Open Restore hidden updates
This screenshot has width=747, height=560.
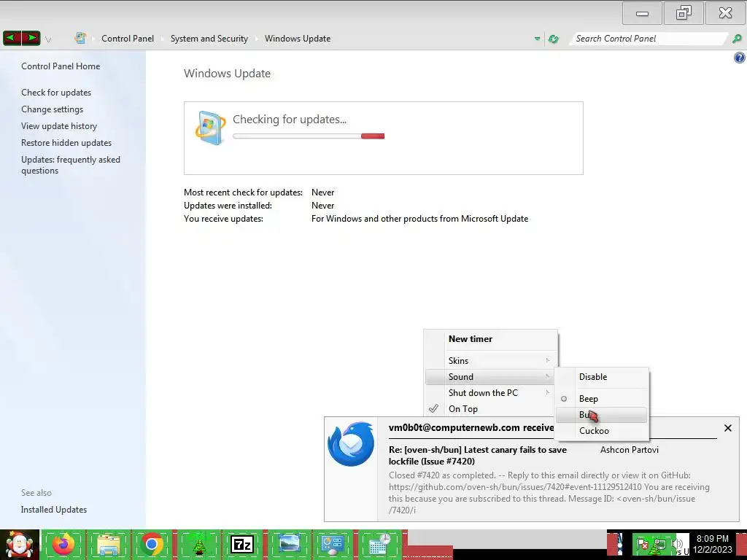[66, 142]
